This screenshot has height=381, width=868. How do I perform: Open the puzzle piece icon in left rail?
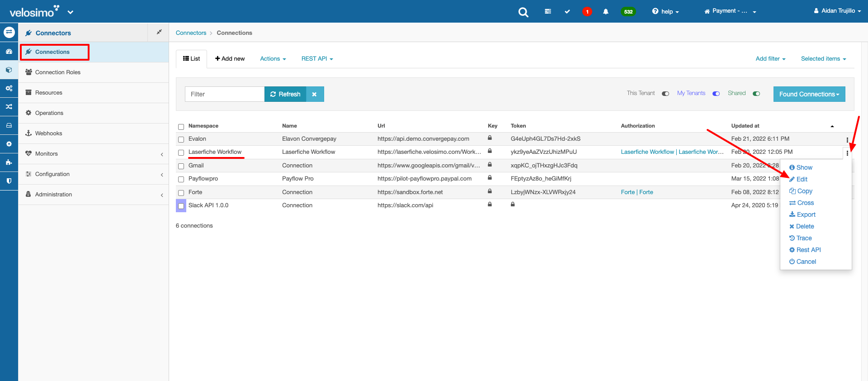[9, 162]
